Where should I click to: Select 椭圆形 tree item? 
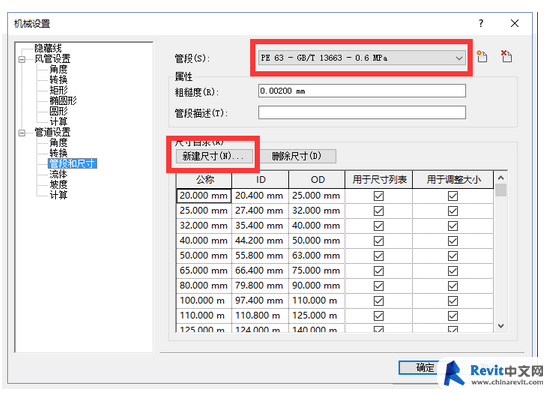(x=63, y=101)
